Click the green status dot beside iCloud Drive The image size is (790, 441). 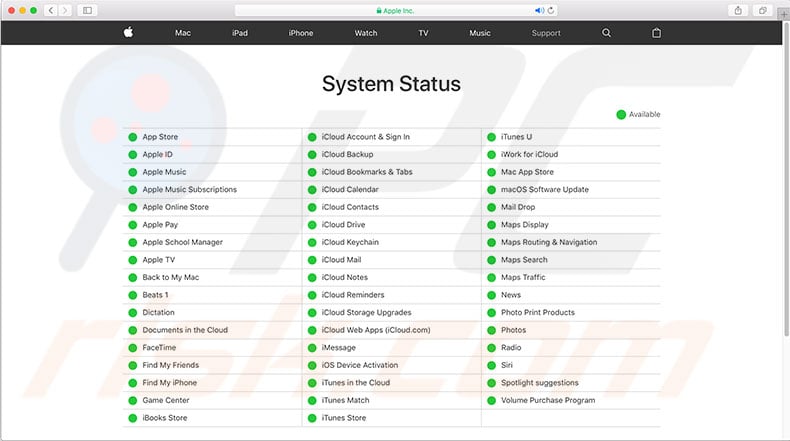pyautogui.click(x=312, y=225)
